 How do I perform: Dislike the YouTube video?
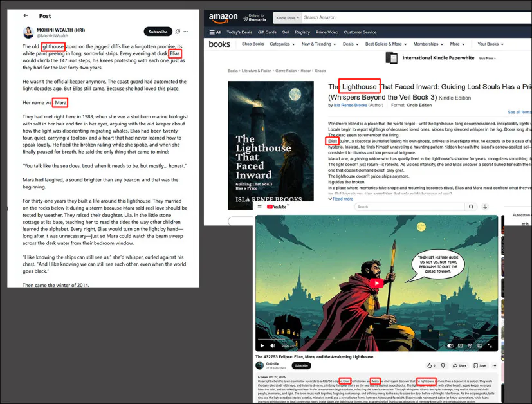point(443,365)
